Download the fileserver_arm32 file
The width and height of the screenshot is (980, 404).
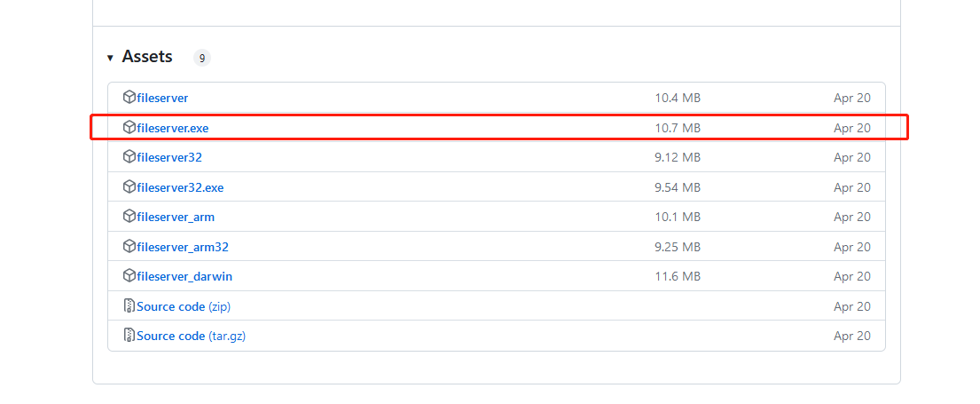pyautogui.click(x=183, y=247)
